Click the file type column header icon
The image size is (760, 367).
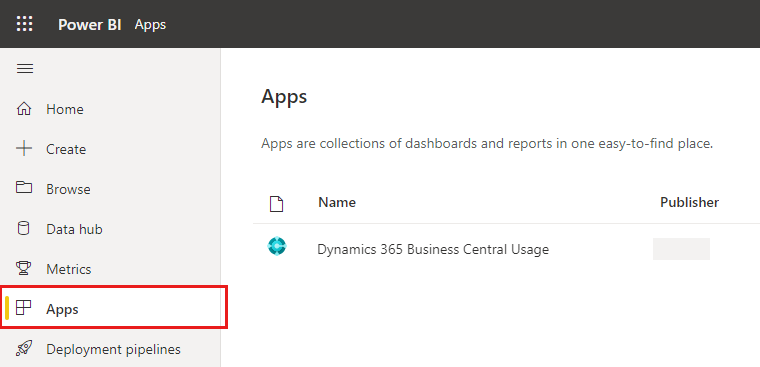tap(276, 204)
